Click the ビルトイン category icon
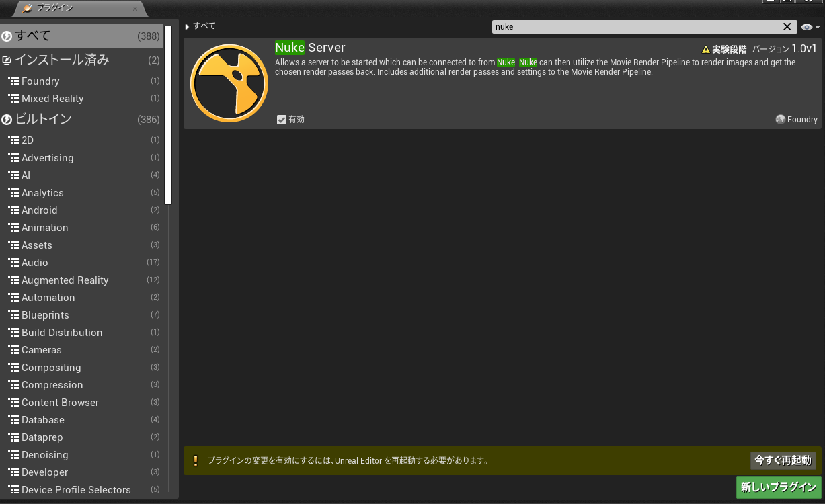Image resolution: width=825 pixels, height=504 pixels. coord(7,120)
